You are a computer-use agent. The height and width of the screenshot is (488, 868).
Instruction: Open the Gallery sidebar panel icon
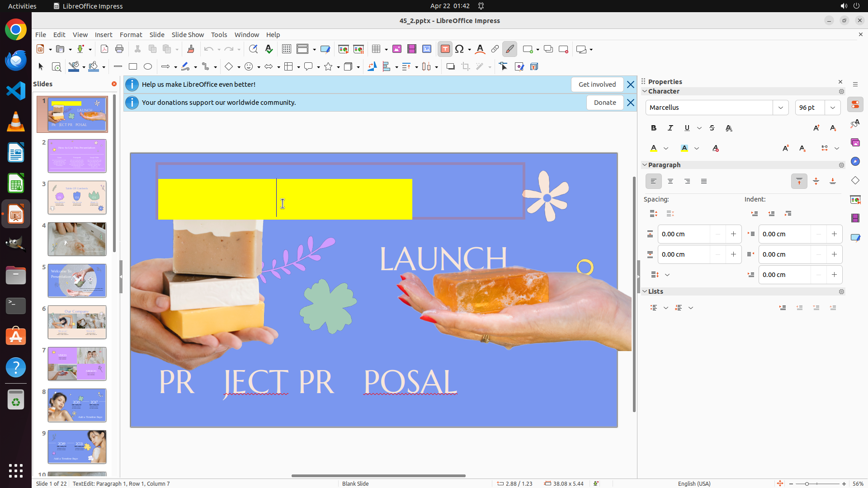click(x=855, y=143)
